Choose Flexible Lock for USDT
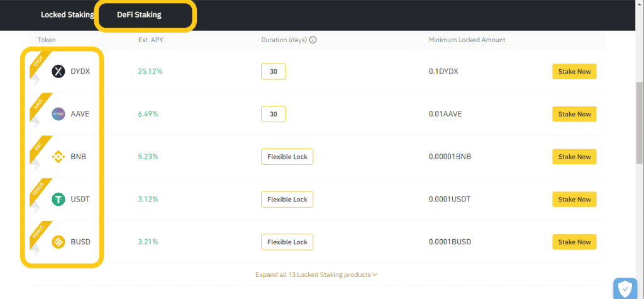644x299 pixels. (287, 200)
